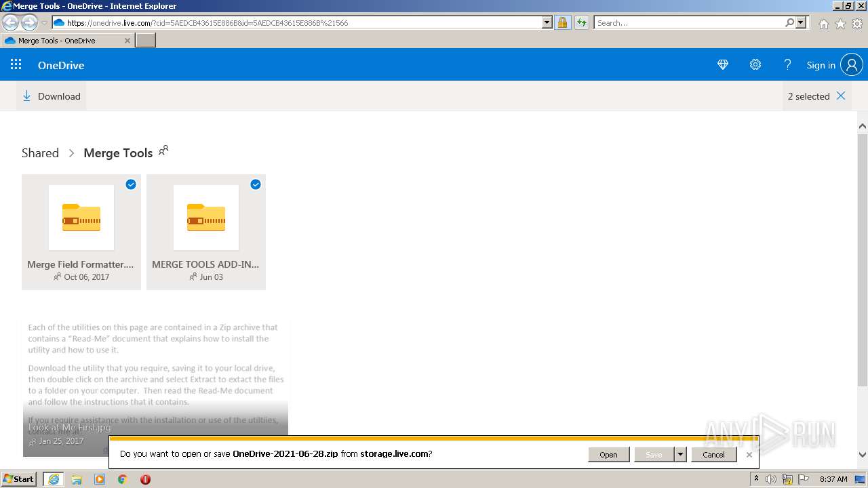868x488 pixels.
Task: Click the Sign in link
Action: (x=821, y=65)
